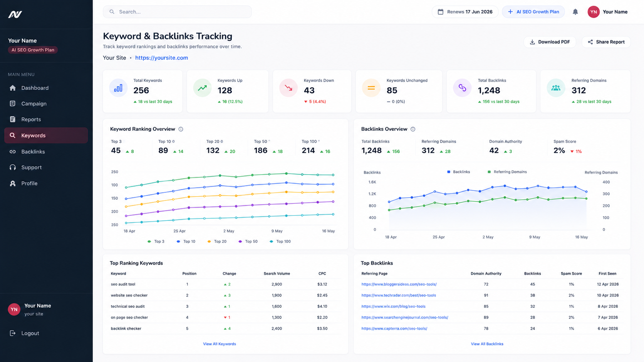Viewport: 644px width, 362px height.
Task: Toggle Top 100 series in chart legend
Action: coord(280,242)
